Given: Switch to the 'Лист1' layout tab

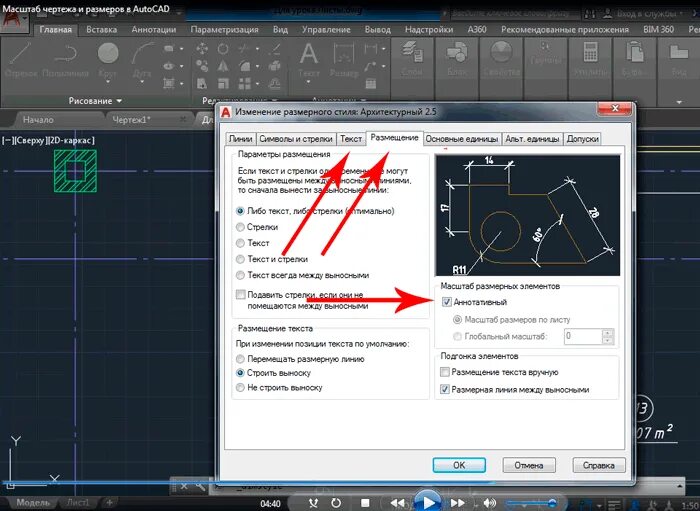Looking at the screenshot, I should pyautogui.click(x=78, y=503).
